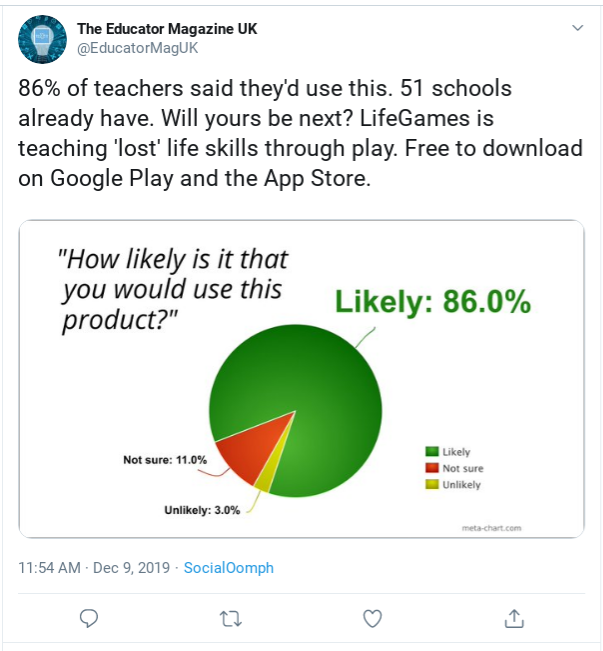The width and height of the screenshot is (603, 651).
Task: Open the pie chart image
Action: [301, 379]
